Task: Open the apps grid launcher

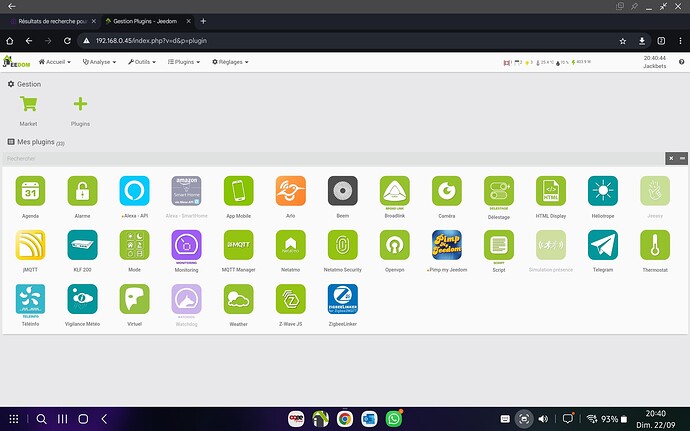Action: [14, 419]
